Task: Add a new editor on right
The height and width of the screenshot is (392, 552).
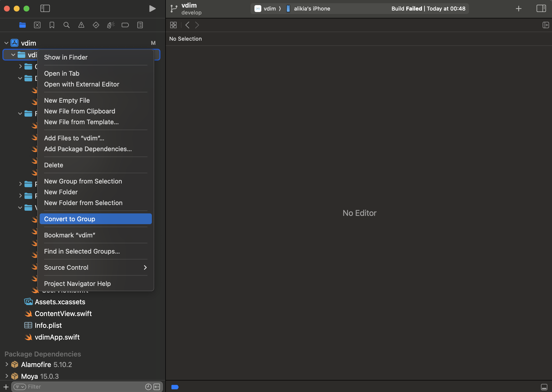Action: coord(546,25)
